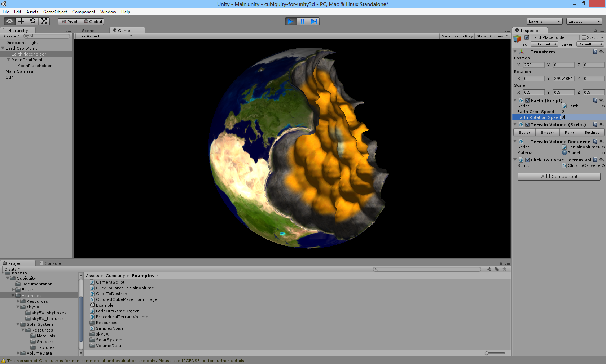Click the Project panel lock icon

pos(501,264)
